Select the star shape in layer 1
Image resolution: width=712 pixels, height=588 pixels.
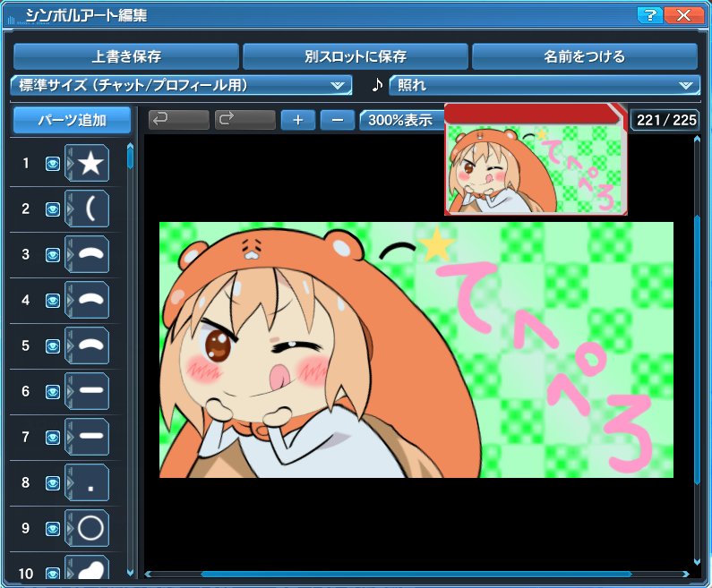[90, 163]
